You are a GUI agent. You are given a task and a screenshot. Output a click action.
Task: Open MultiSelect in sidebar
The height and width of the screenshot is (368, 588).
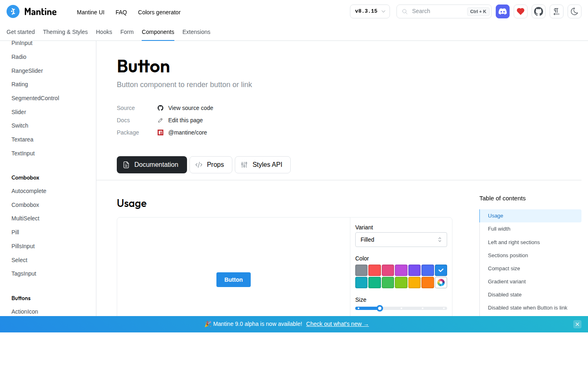click(x=25, y=218)
